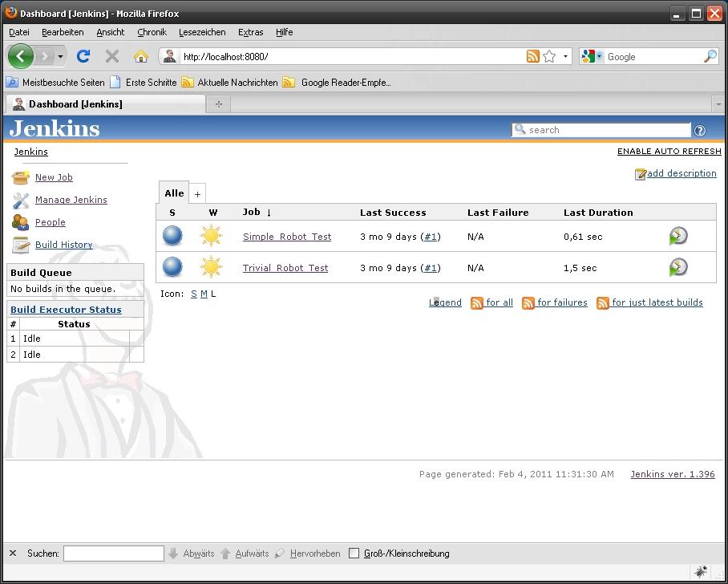
Task: Open the back/forward history dropdown arrow
Action: [60, 57]
